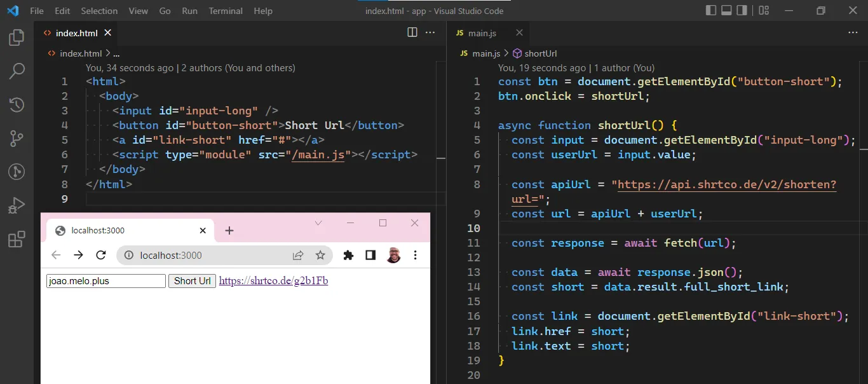
Task: Toggle the bottom panel layout button
Action: pyautogui.click(x=726, y=11)
